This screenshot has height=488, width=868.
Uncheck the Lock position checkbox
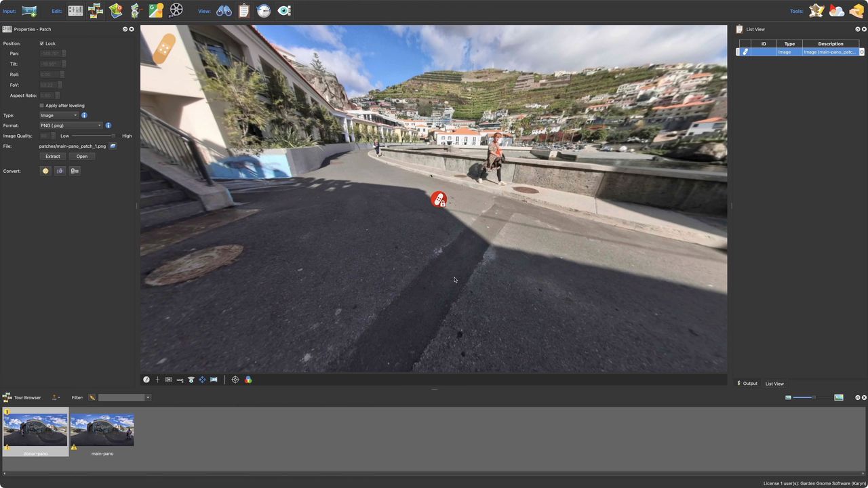point(42,43)
